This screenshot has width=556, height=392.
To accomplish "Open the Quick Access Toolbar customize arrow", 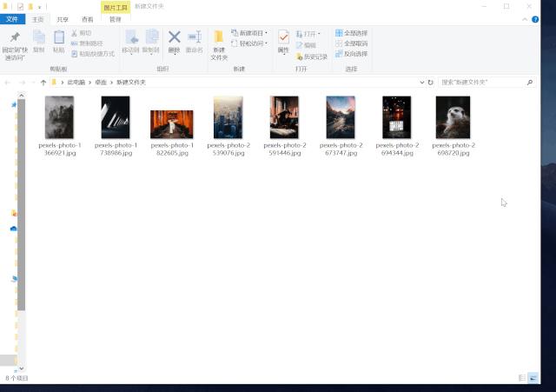I will (39, 7).
